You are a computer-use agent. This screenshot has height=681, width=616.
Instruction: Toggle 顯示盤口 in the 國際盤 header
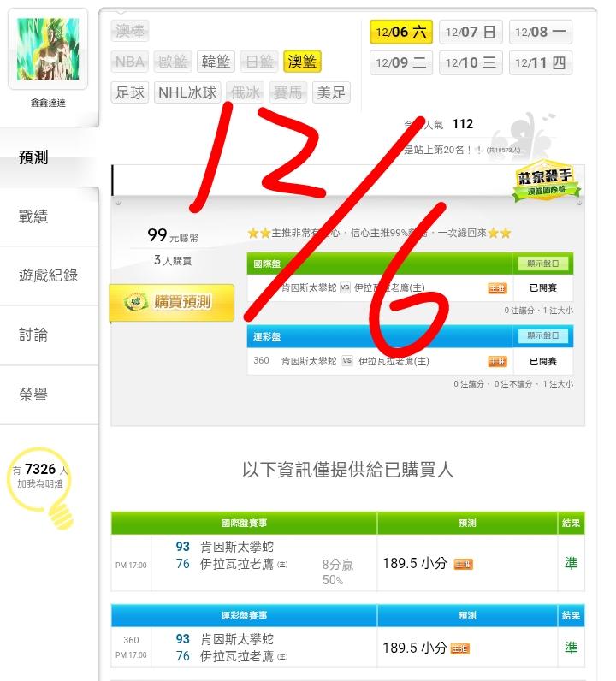coord(542,264)
